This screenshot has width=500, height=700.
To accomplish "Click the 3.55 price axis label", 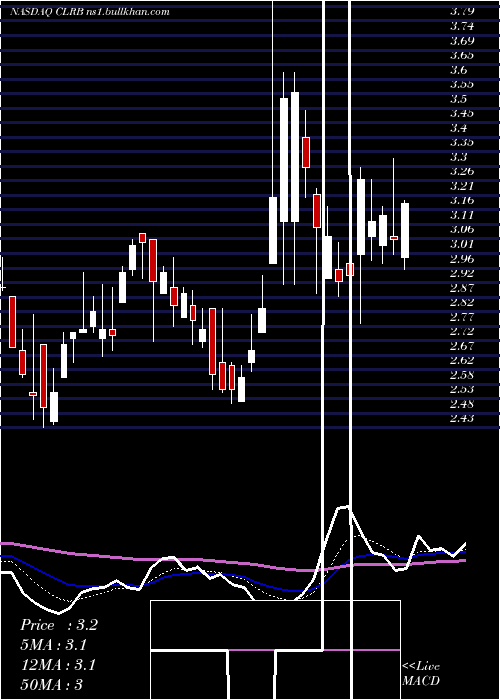I will 462,84.
